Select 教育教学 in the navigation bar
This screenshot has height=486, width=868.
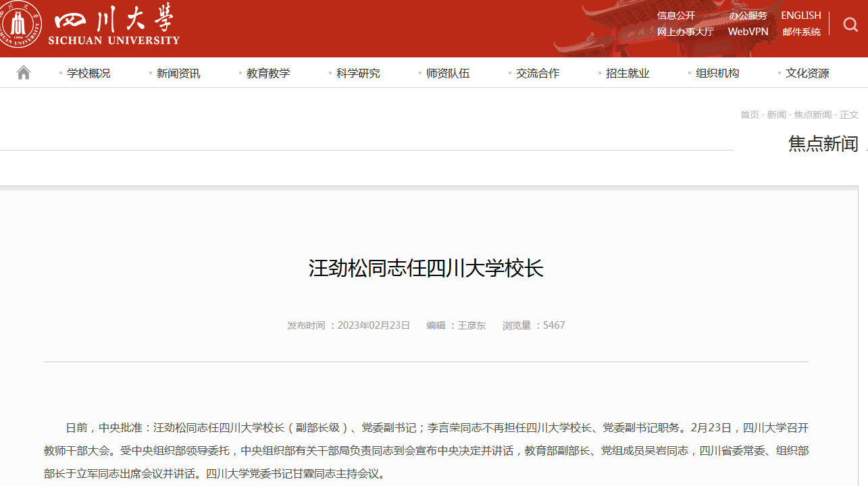click(x=269, y=73)
